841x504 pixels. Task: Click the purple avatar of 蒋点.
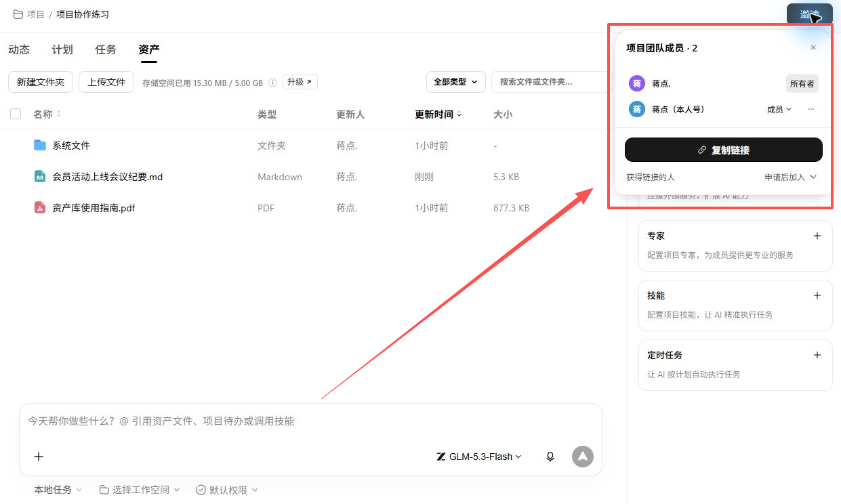(637, 83)
